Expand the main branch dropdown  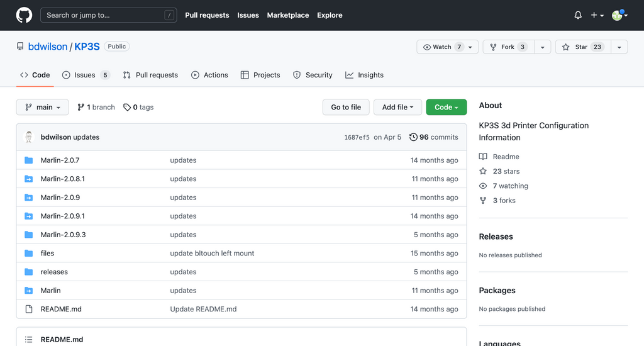(x=42, y=108)
